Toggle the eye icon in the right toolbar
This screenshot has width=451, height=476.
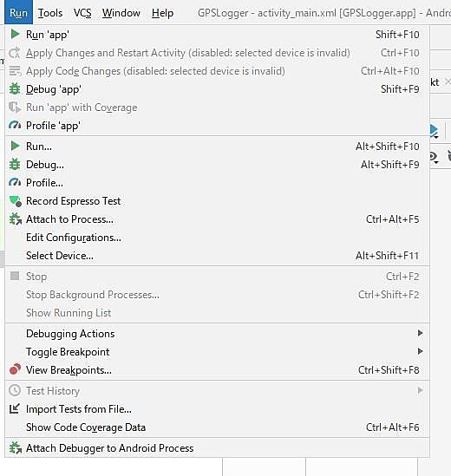pyautogui.click(x=434, y=158)
